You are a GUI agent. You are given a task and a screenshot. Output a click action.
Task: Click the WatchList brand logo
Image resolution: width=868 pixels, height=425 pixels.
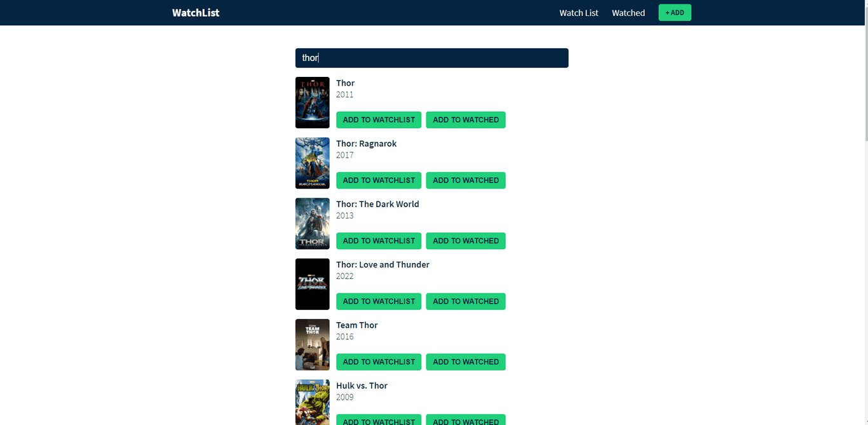point(195,12)
